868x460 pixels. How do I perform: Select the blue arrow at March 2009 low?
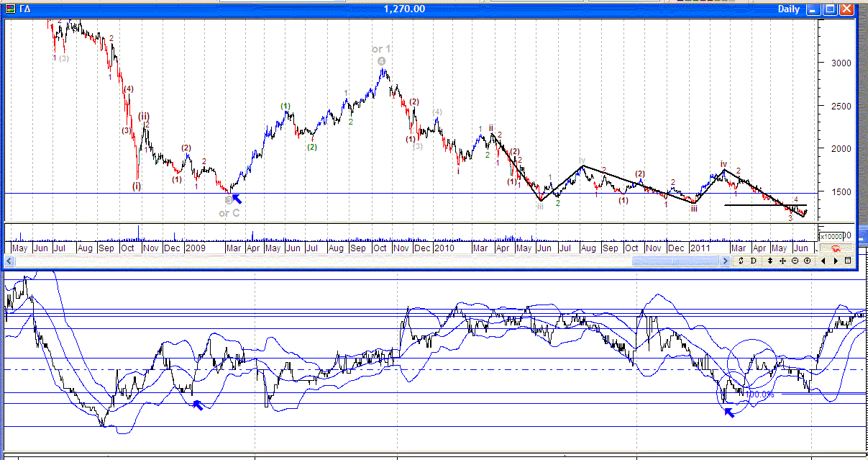(236, 198)
